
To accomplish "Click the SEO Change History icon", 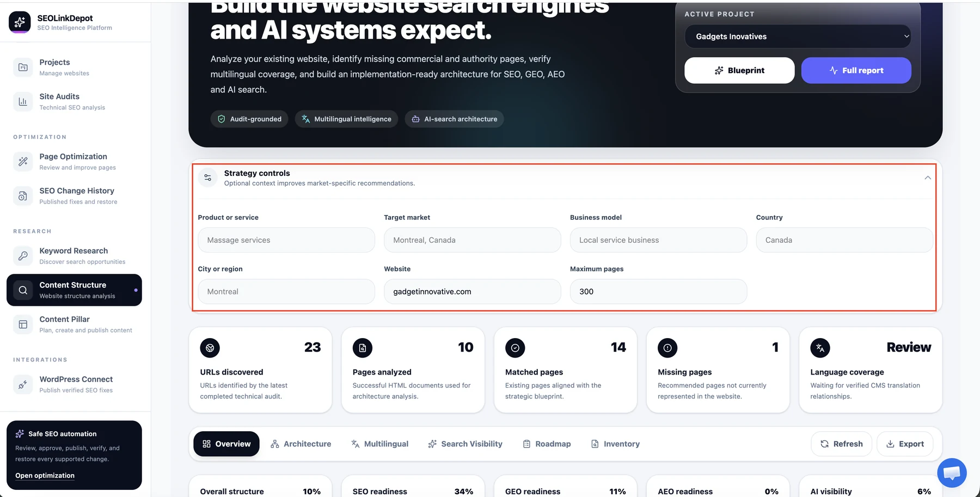I will pos(23,195).
